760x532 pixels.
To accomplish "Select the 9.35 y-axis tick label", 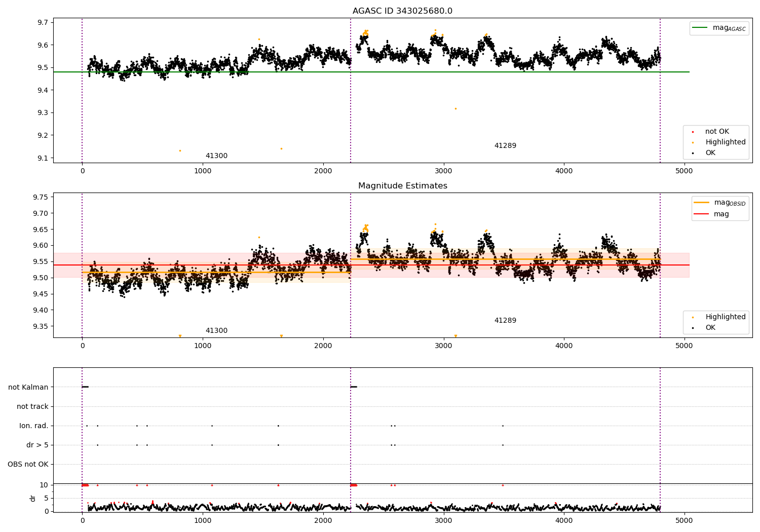I will click(x=41, y=326).
